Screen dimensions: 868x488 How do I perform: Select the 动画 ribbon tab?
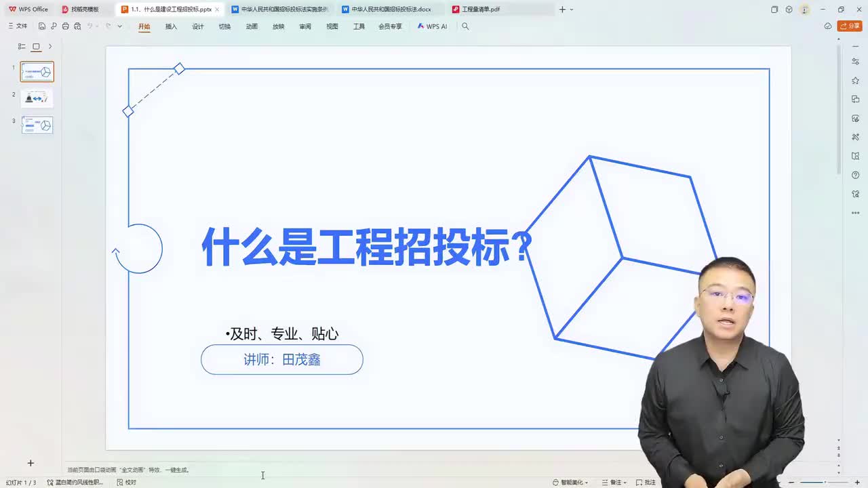(x=252, y=26)
